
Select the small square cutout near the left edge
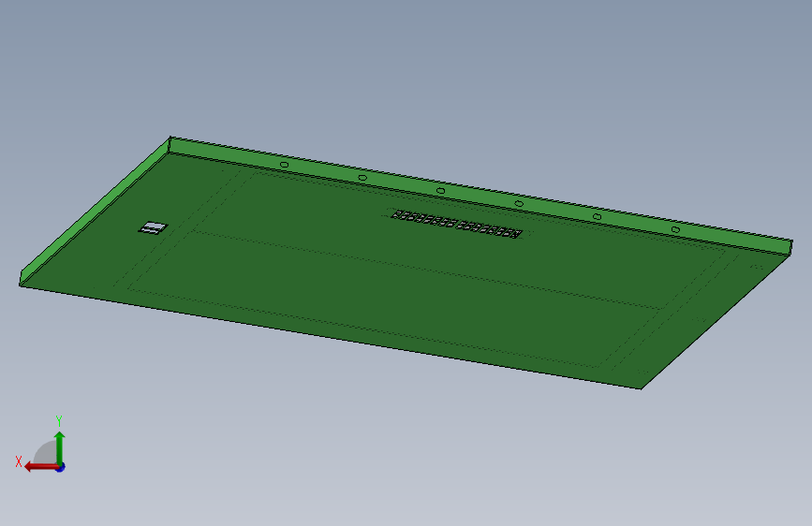154,227
